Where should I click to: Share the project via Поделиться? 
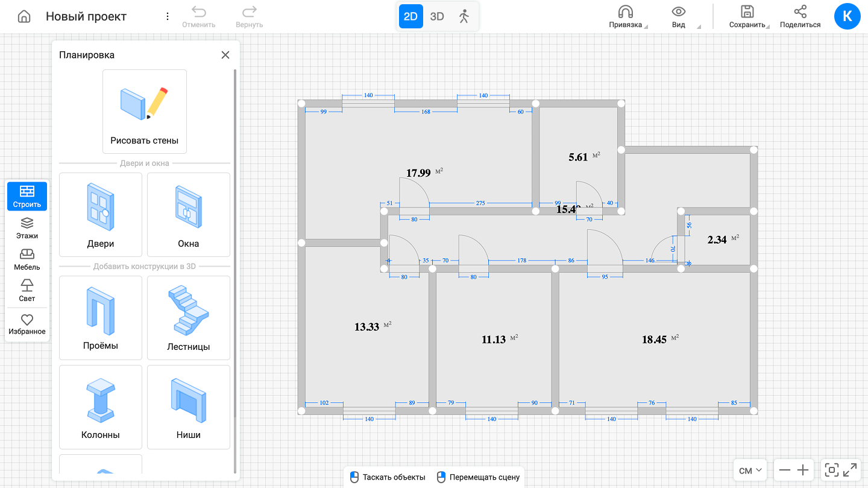pyautogui.click(x=800, y=17)
